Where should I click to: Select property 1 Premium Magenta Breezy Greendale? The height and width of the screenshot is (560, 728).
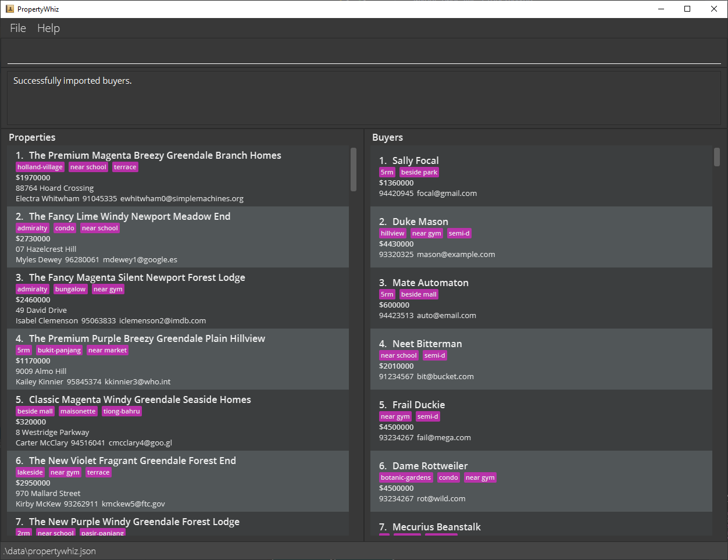(x=178, y=176)
